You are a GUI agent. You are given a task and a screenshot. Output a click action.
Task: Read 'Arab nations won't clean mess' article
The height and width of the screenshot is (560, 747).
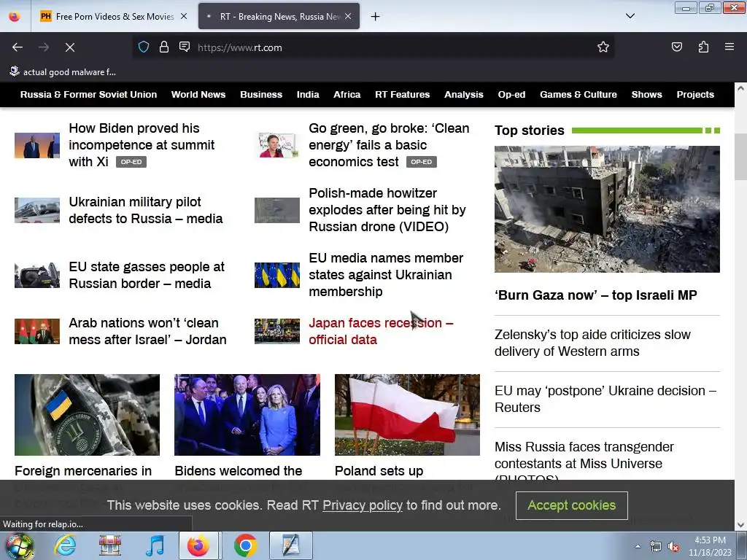pos(147,331)
